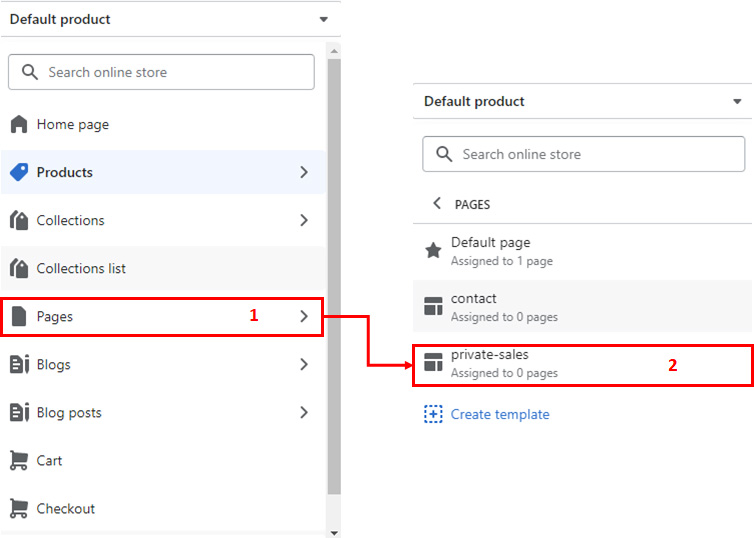754x538 pixels.
Task: Go back using PAGES back chevron
Action: (437, 203)
